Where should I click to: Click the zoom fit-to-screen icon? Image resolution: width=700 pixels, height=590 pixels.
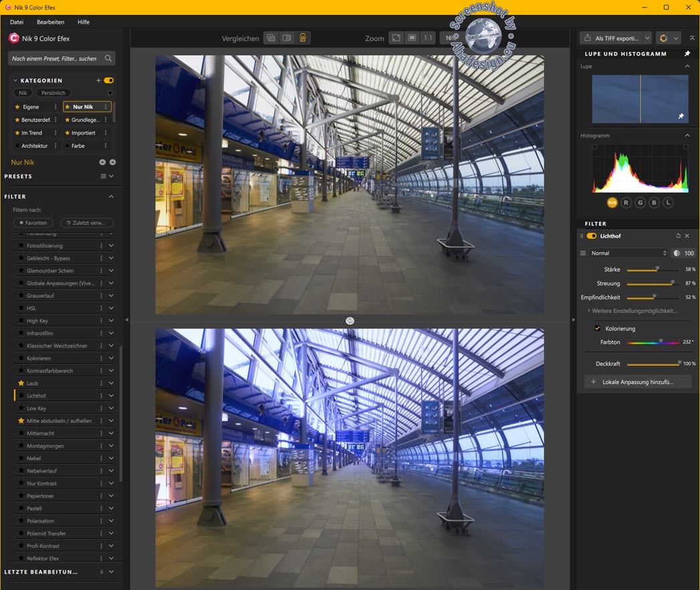[x=396, y=38]
